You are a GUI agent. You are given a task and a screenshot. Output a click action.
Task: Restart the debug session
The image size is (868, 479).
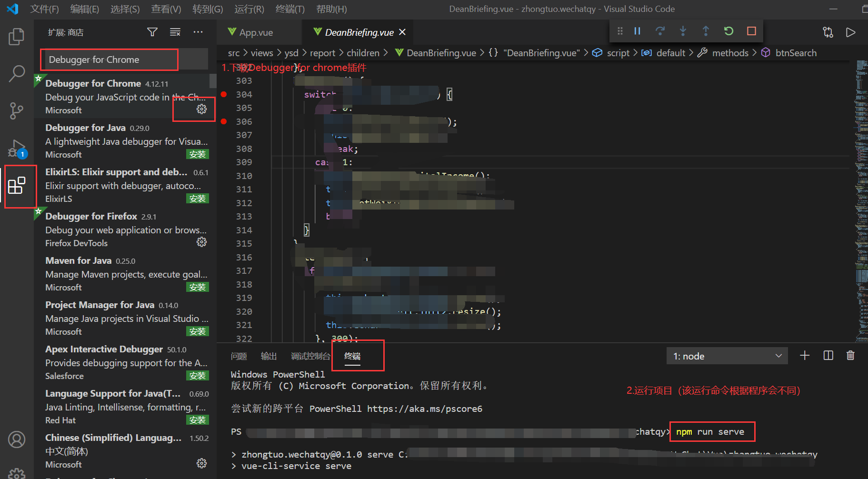(x=728, y=31)
